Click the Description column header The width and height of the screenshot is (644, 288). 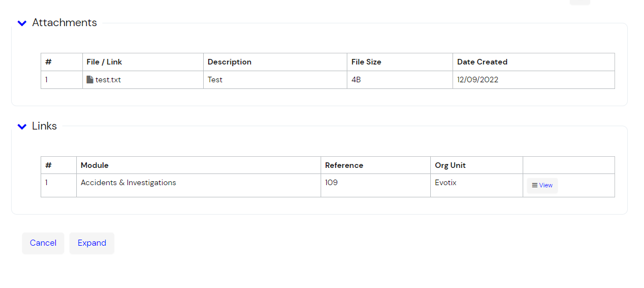(229, 62)
